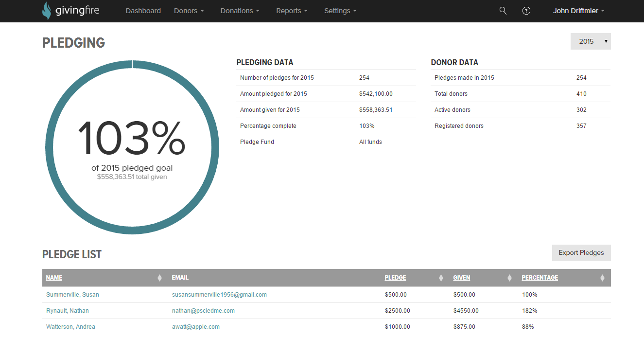
Task: Open Rynault, Nathan donor link
Action: 68,311
